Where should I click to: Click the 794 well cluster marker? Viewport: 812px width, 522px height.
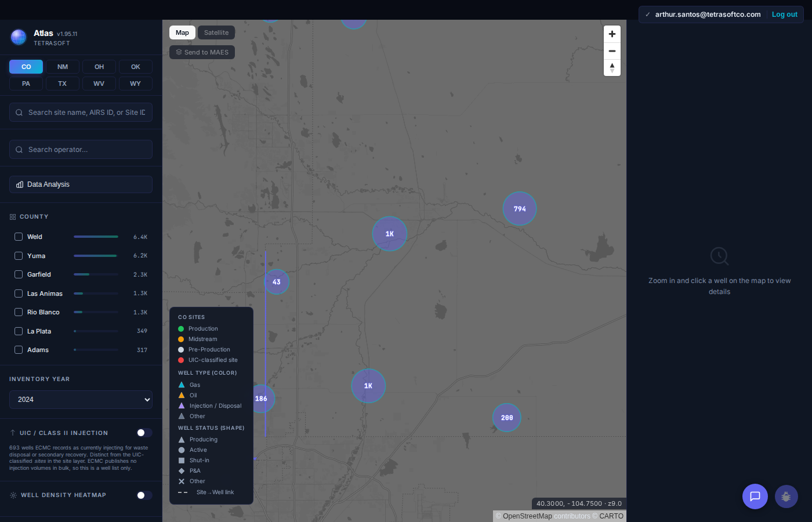[x=520, y=209]
